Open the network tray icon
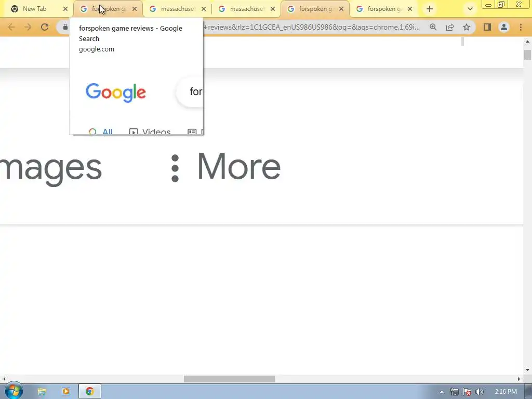The image size is (532, 399). point(454,392)
